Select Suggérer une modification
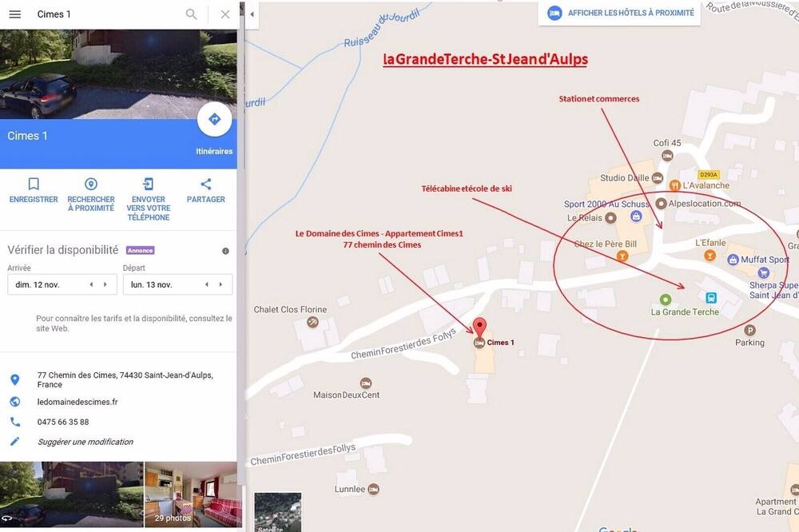Viewport: 799px width, 532px height. (x=85, y=442)
